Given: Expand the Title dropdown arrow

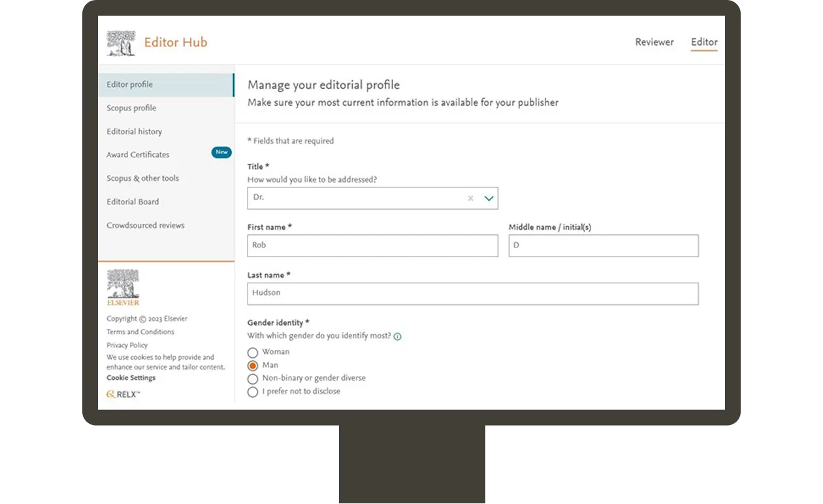Looking at the screenshot, I should 489,198.
